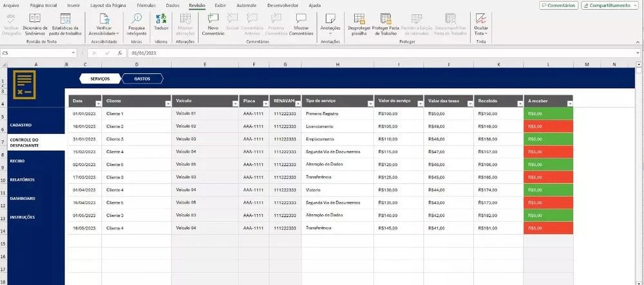The image size is (644, 285).
Task: Switch to the Inserir tab
Action: pos(73,6)
